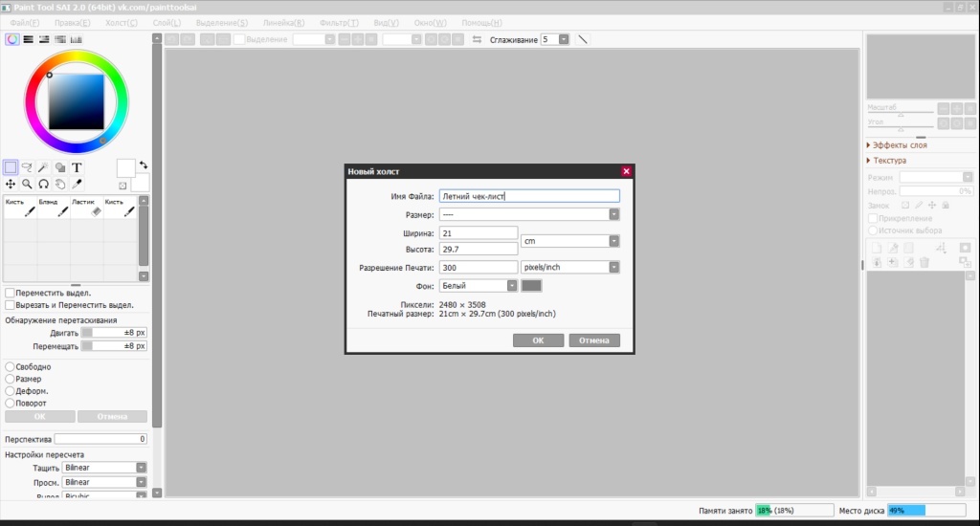The height and width of the screenshot is (526, 980).
Task: Select the Деформ. radio option
Action: (10, 391)
